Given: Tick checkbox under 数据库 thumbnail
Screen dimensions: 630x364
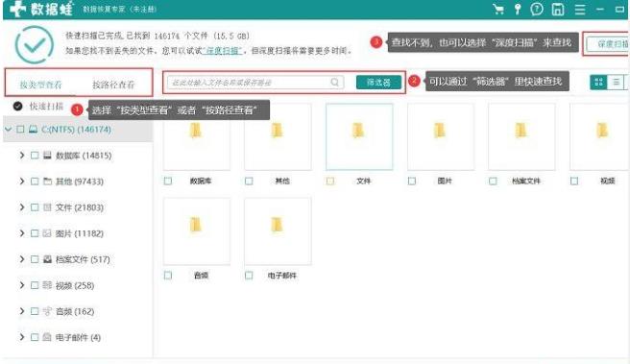Looking at the screenshot, I should click(168, 181).
